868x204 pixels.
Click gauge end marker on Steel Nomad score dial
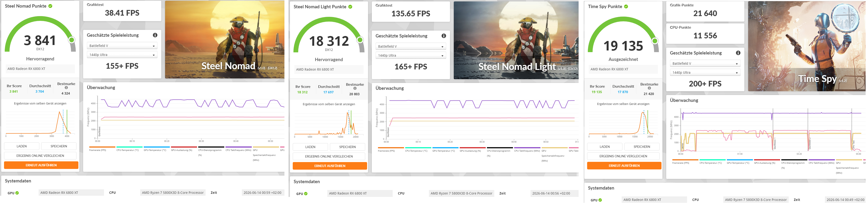(72, 40)
